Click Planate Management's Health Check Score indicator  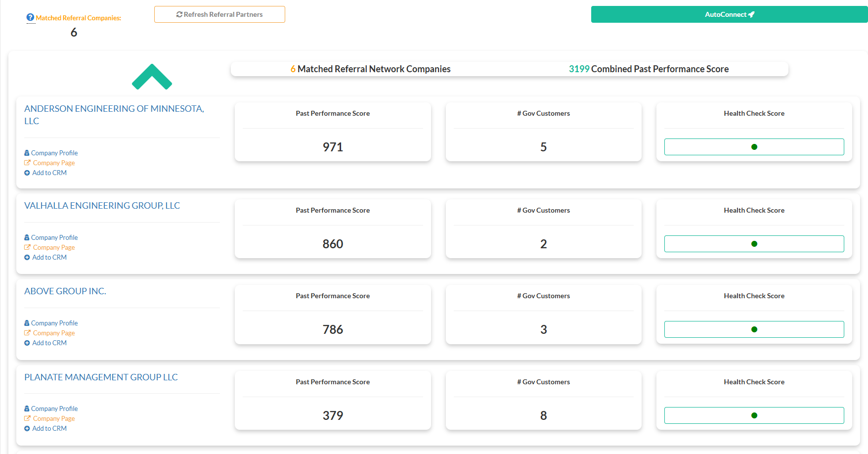[754, 415]
